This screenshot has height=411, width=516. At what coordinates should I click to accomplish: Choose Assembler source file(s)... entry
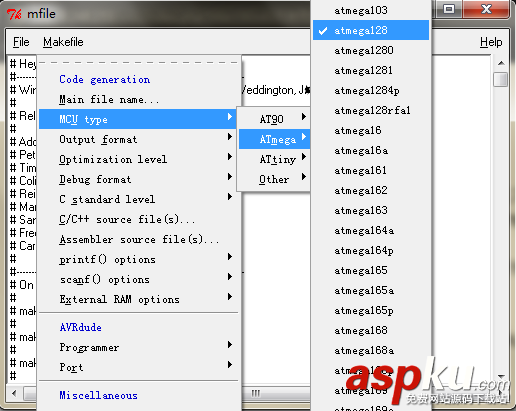[x=139, y=239]
